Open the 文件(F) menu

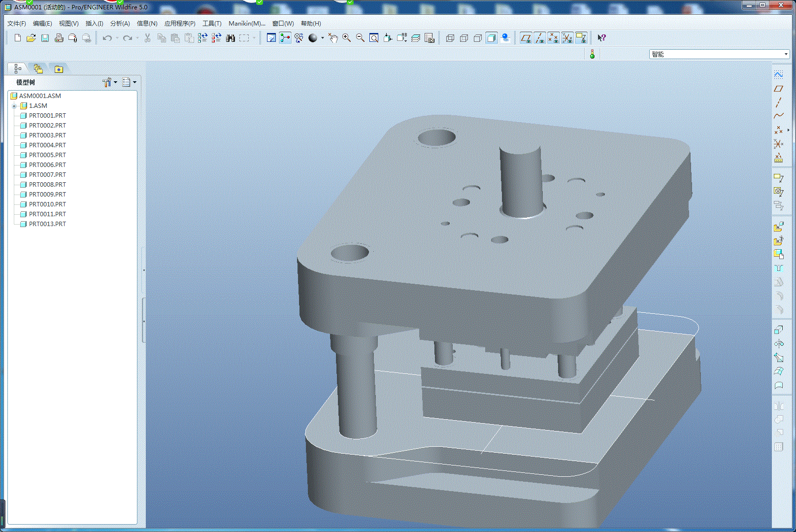pyautogui.click(x=17, y=23)
